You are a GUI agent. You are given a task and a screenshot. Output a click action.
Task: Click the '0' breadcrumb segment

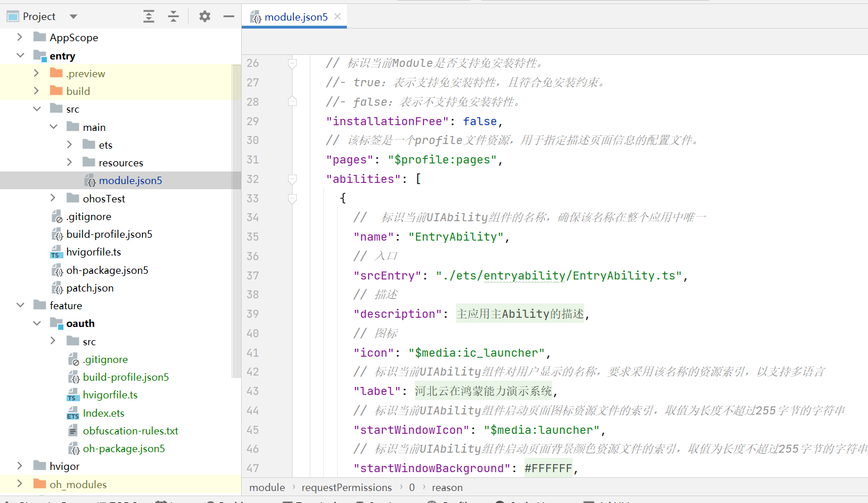pyautogui.click(x=411, y=488)
